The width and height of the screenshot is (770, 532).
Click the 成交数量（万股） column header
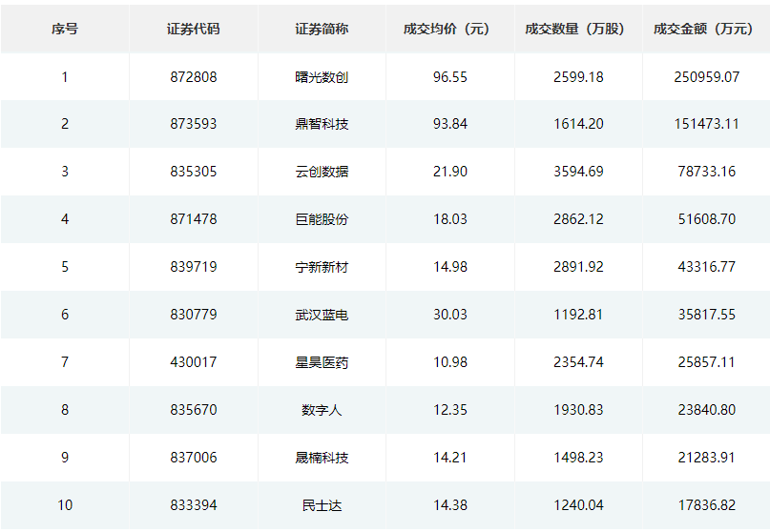pyautogui.click(x=577, y=29)
